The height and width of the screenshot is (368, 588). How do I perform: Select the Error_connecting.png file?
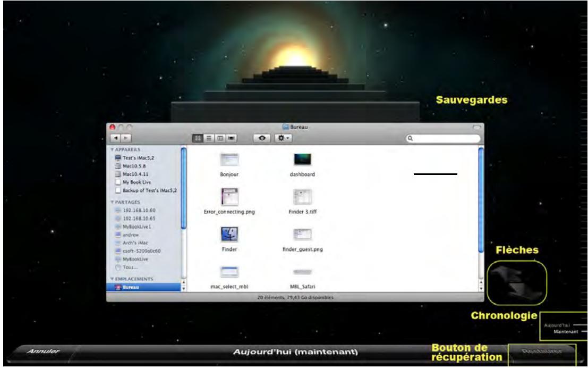pos(229,197)
